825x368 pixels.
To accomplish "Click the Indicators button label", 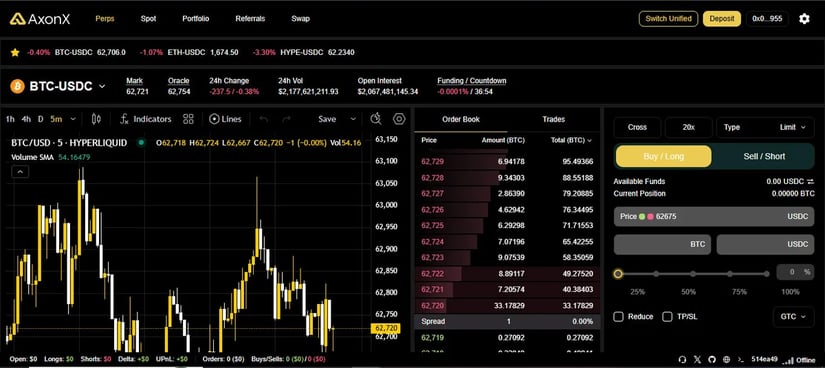I will click(x=153, y=119).
